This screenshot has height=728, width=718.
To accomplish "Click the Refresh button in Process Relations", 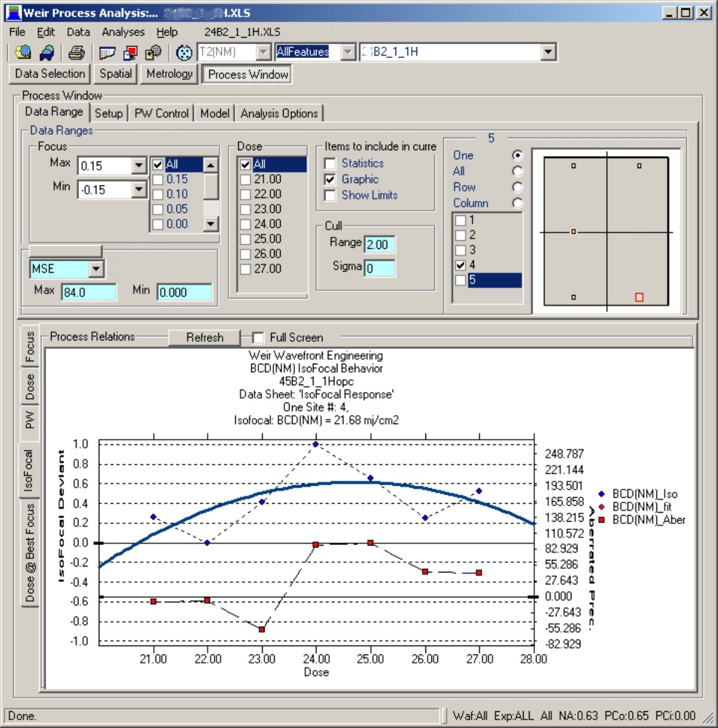I will coord(204,337).
